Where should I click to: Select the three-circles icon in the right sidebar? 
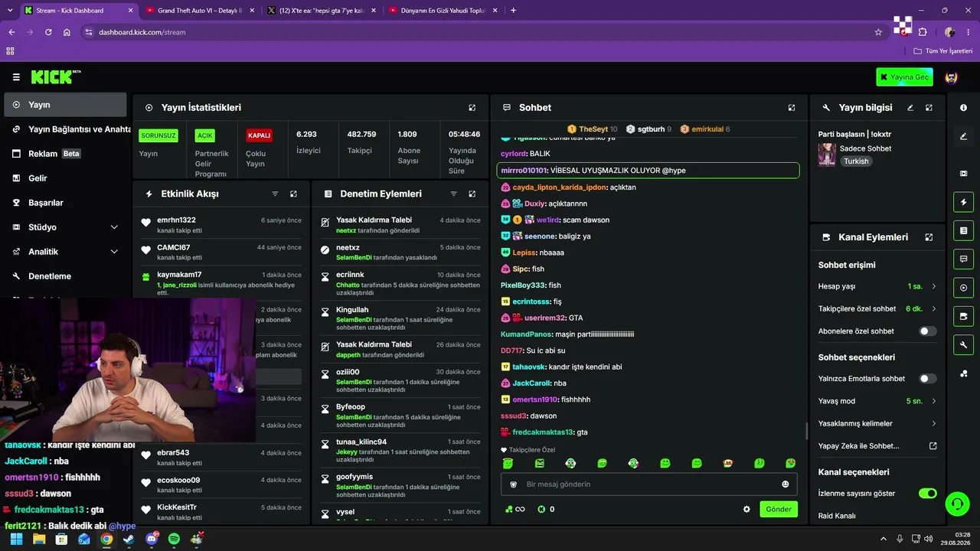point(963,373)
